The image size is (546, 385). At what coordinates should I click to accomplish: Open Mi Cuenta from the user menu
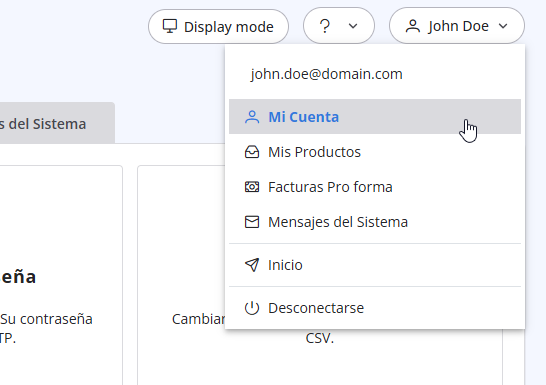point(375,117)
